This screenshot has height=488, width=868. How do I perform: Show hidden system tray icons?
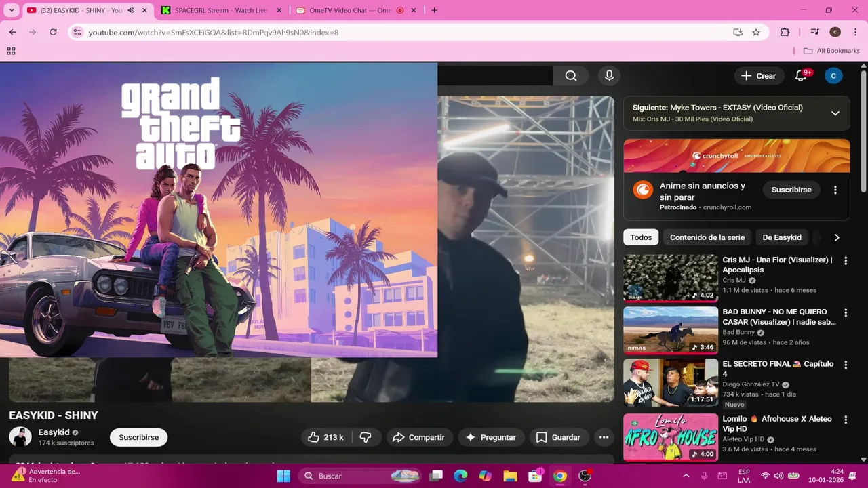point(686,476)
